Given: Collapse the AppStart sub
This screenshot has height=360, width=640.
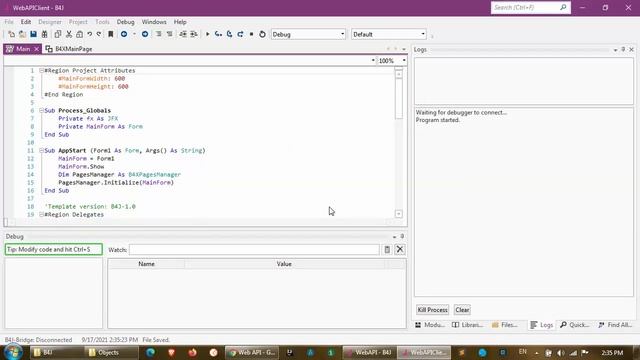Looking at the screenshot, I should [x=41, y=151].
